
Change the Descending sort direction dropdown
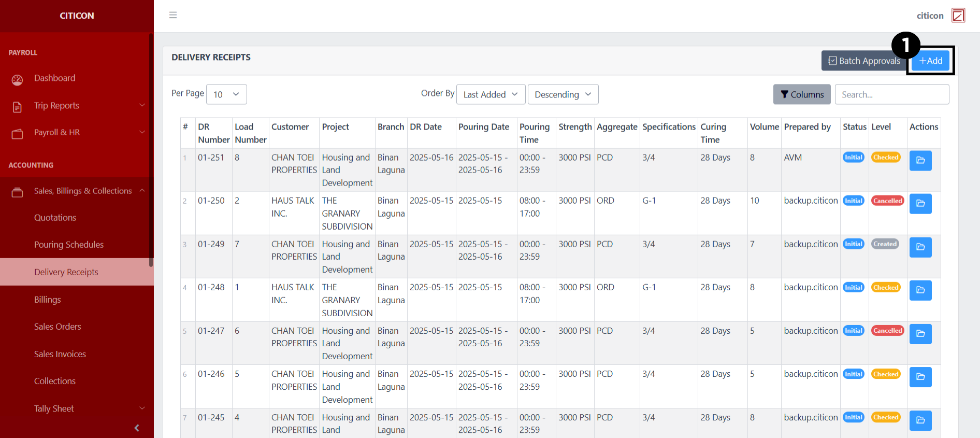[x=563, y=94]
